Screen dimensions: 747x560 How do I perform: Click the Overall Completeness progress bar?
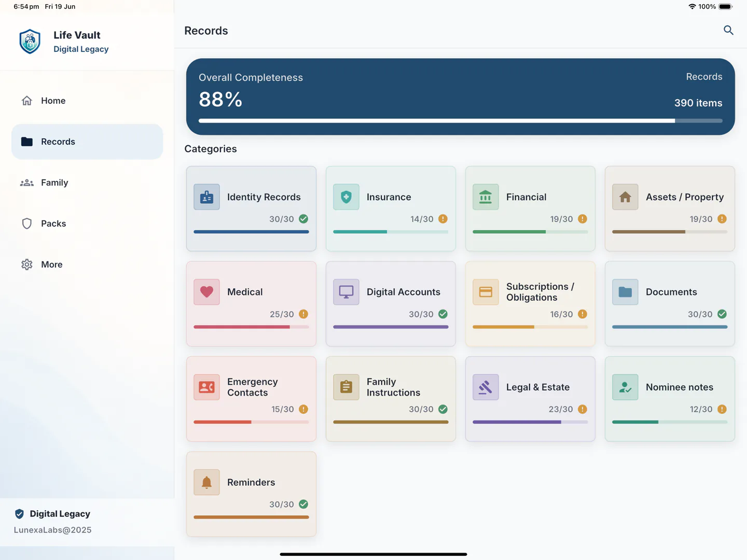click(x=461, y=121)
